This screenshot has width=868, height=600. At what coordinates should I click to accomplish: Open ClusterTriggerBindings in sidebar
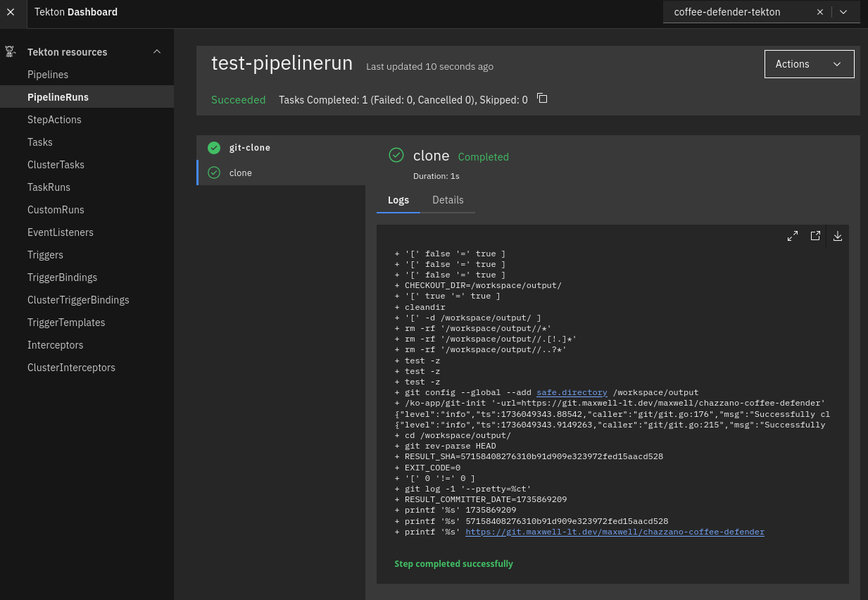(x=87, y=300)
